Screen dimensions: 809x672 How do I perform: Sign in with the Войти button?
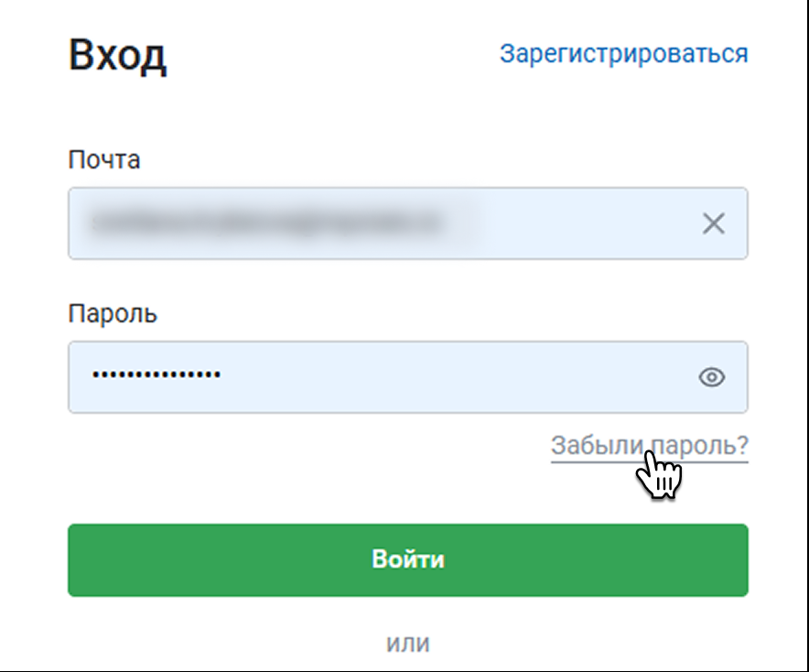pos(407,559)
